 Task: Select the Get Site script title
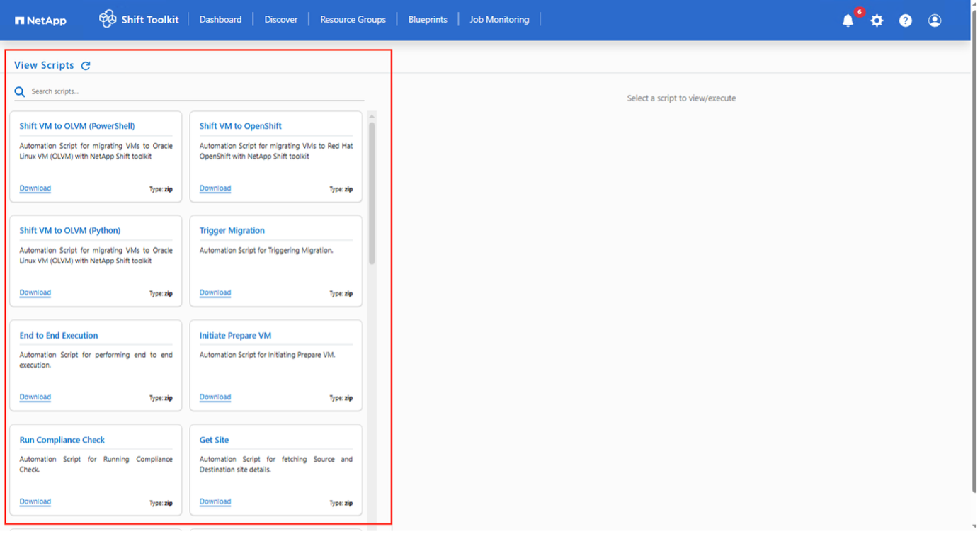(215, 441)
